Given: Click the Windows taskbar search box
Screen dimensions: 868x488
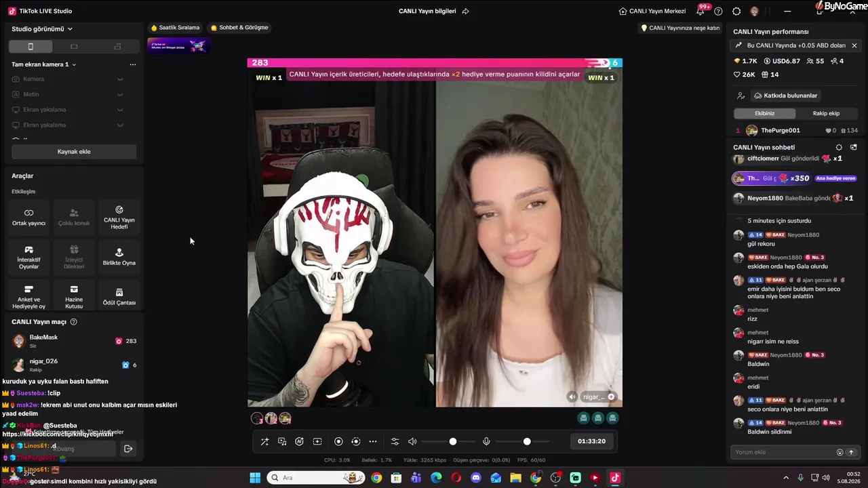Looking at the screenshot, I should coord(317,478).
